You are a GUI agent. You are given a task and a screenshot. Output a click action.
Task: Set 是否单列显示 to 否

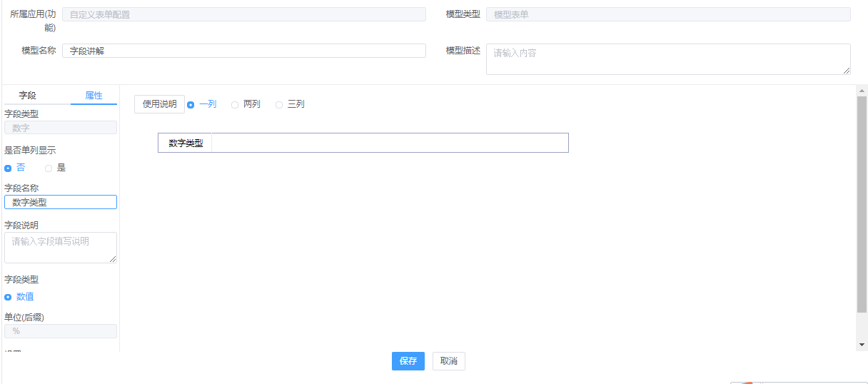coord(9,168)
